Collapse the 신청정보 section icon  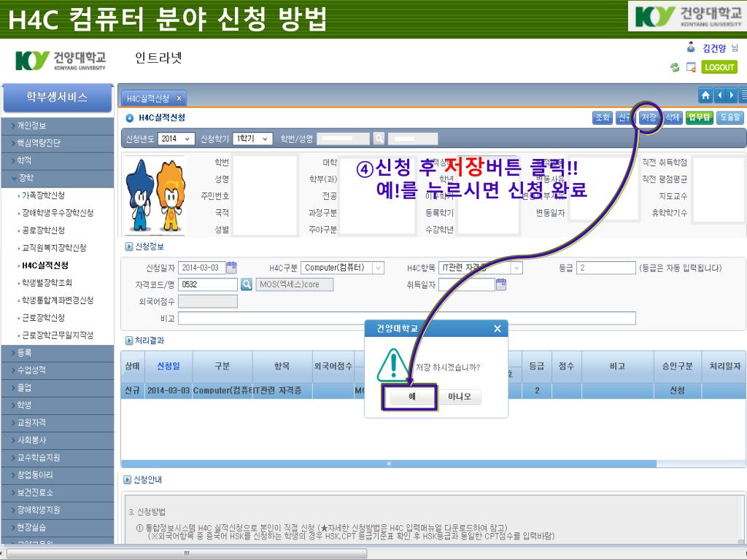(x=128, y=246)
